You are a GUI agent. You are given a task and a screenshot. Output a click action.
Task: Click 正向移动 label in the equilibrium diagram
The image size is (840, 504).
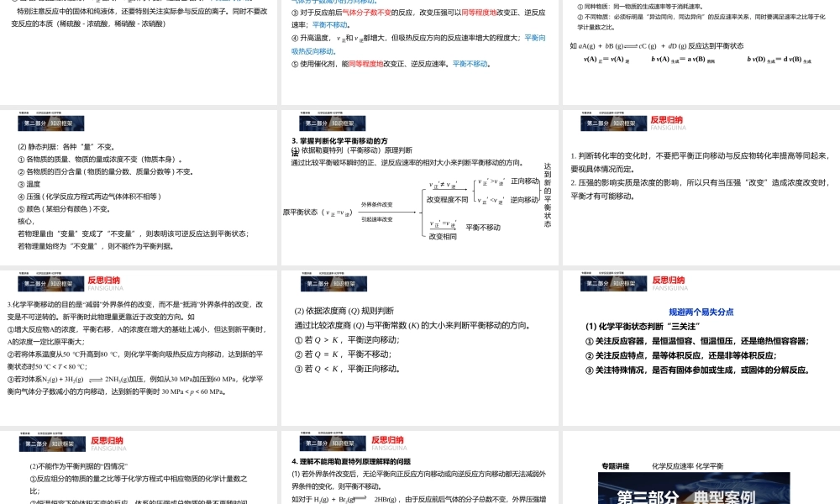coord(524,181)
